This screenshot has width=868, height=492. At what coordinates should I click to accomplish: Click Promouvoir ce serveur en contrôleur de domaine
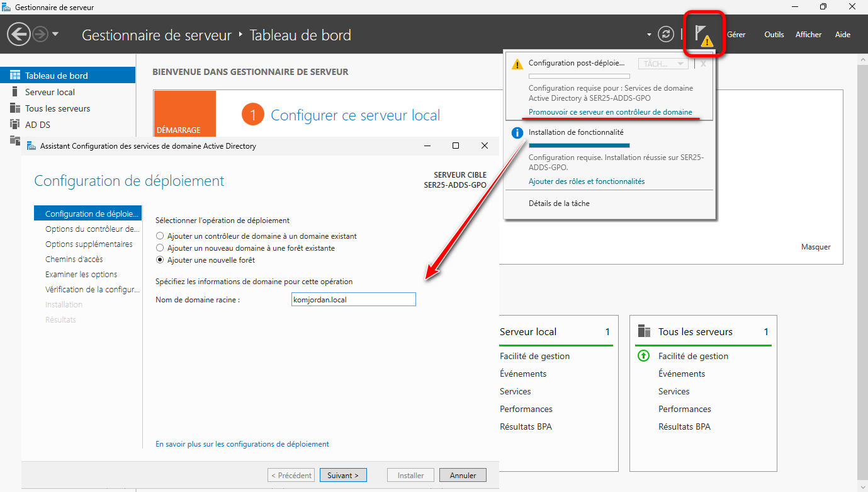(610, 112)
